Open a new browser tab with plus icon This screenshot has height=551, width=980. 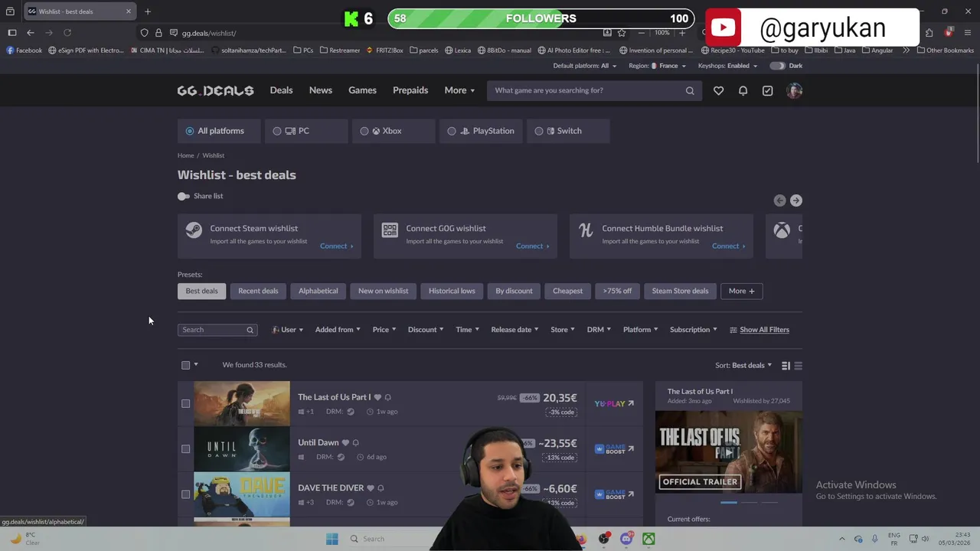pos(148,11)
